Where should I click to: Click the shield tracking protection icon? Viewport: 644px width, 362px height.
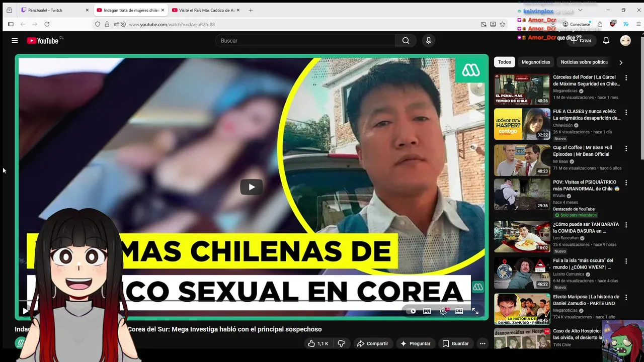98,24
